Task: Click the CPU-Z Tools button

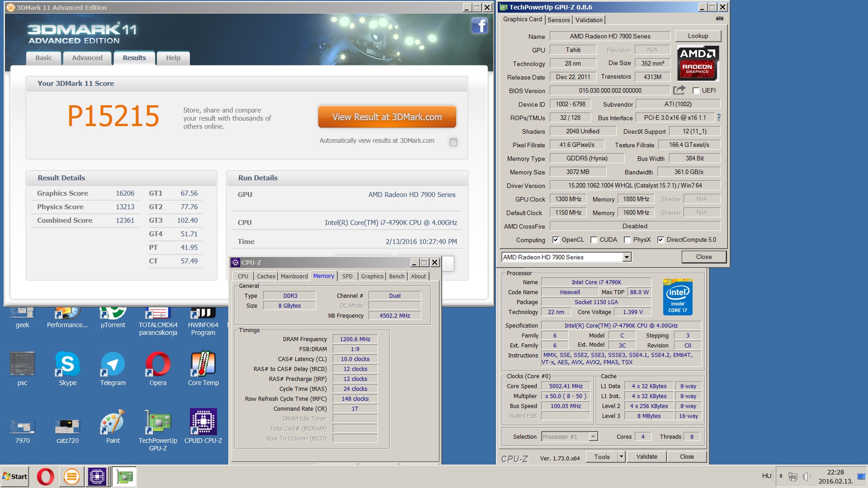Action: point(602,457)
